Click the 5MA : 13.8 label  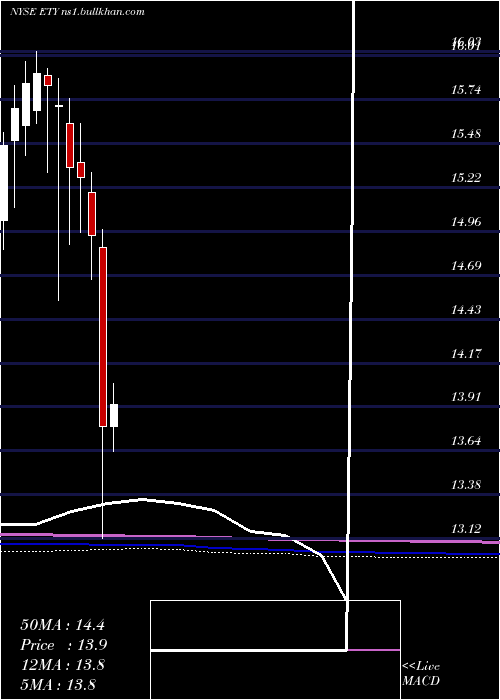pyautogui.click(x=58, y=684)
